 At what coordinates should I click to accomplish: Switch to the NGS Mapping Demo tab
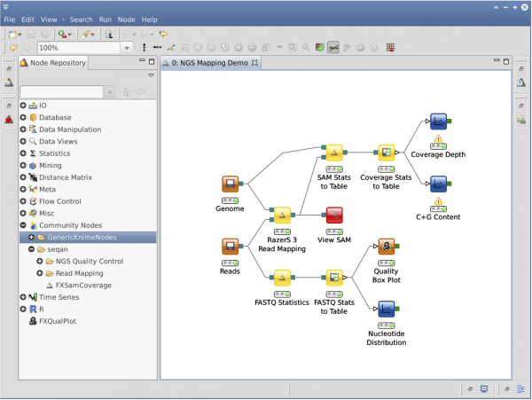(209, 63)
